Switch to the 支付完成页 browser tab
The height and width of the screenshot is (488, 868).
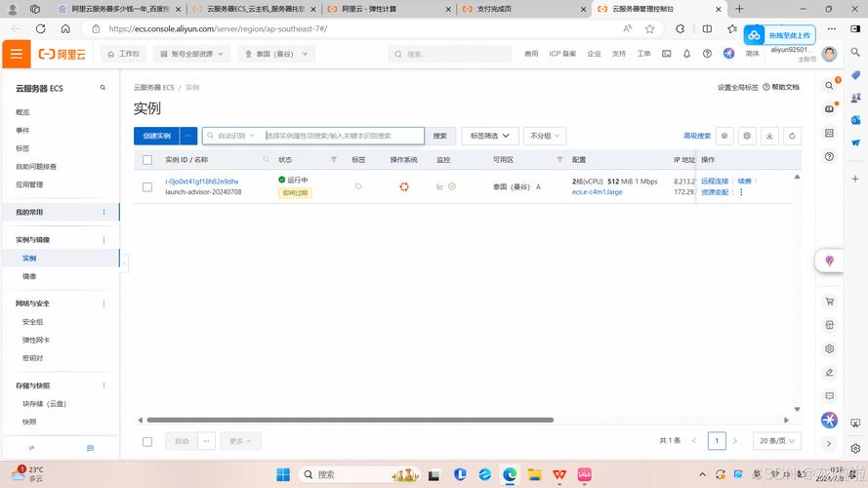[523, 9]
